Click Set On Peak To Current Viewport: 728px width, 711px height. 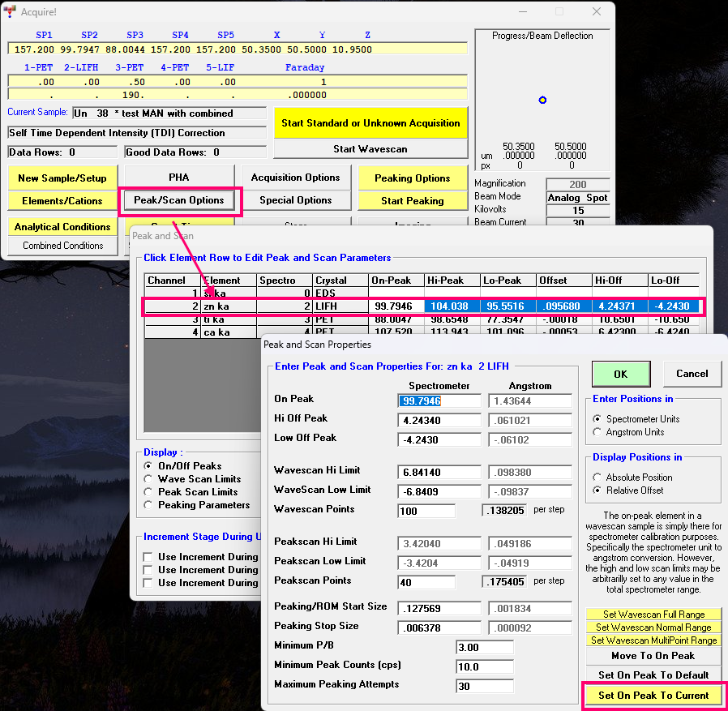[653, 696]
